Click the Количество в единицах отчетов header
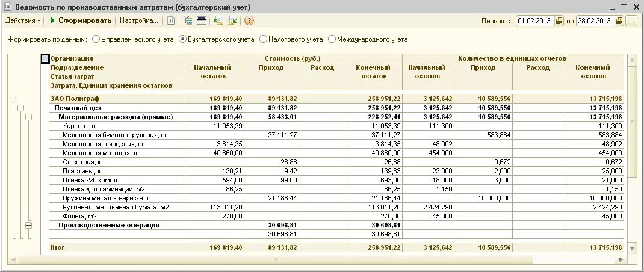 (x=513, y=58)
